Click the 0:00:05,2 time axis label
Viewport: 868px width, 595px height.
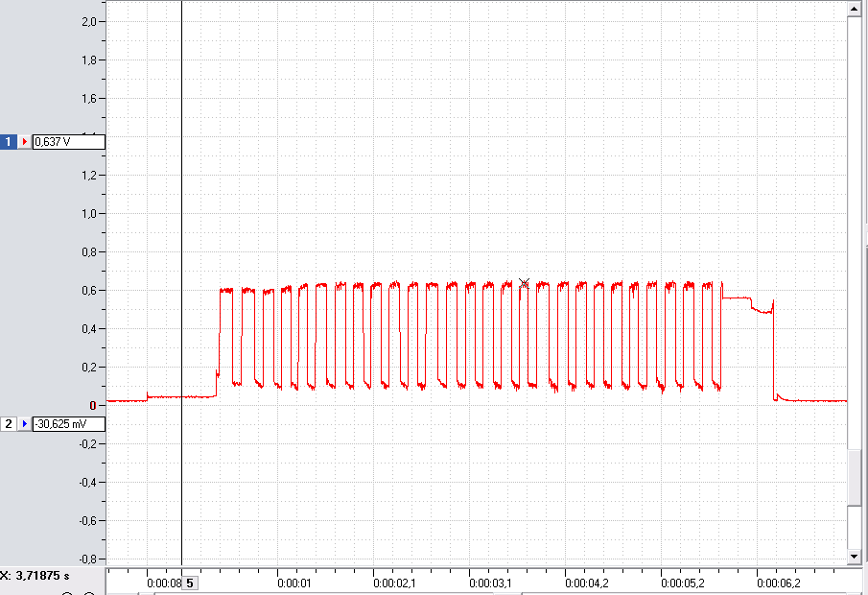683,583
